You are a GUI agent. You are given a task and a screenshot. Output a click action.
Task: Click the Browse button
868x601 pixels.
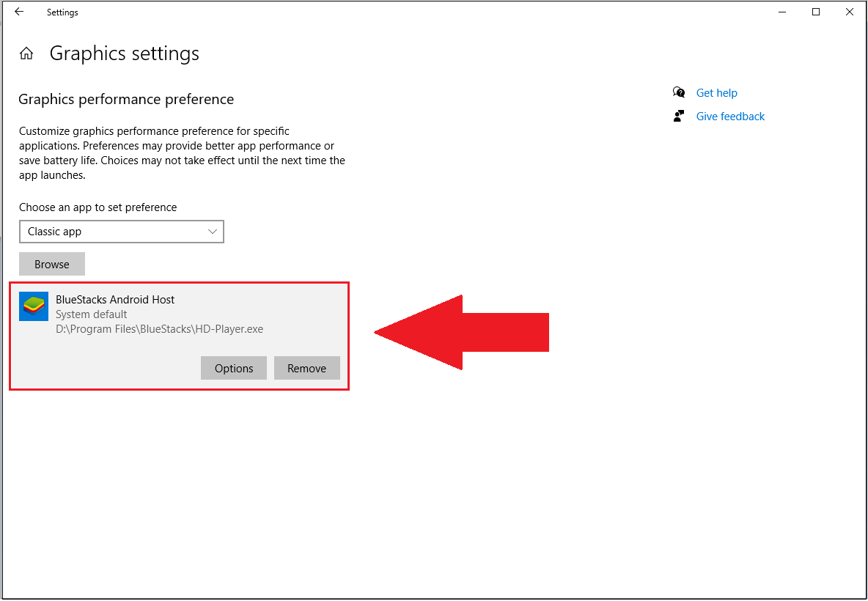(52, 264)
